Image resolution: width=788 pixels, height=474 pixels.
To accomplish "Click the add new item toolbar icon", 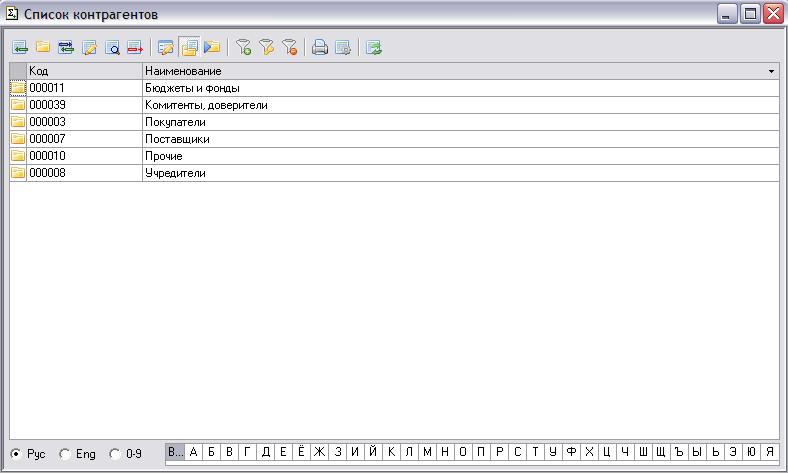I will pos(20,47).
